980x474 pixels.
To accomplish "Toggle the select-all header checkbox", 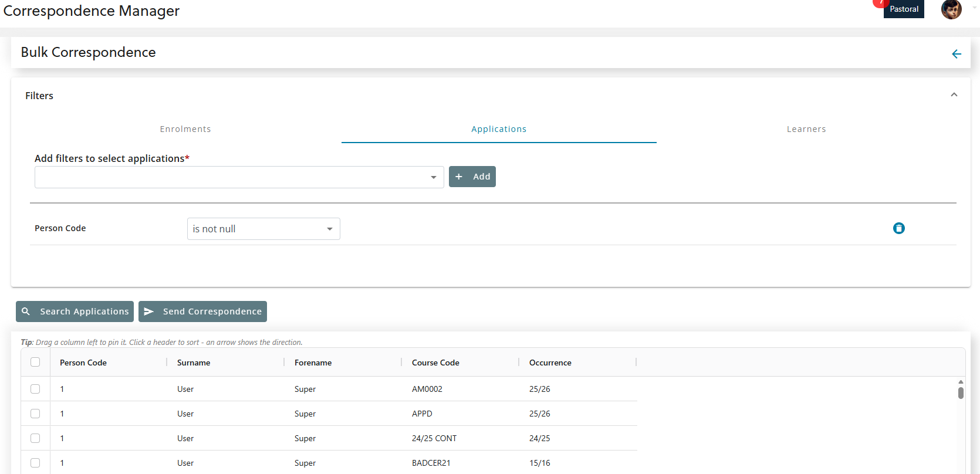I will click(x=35, y=362).
